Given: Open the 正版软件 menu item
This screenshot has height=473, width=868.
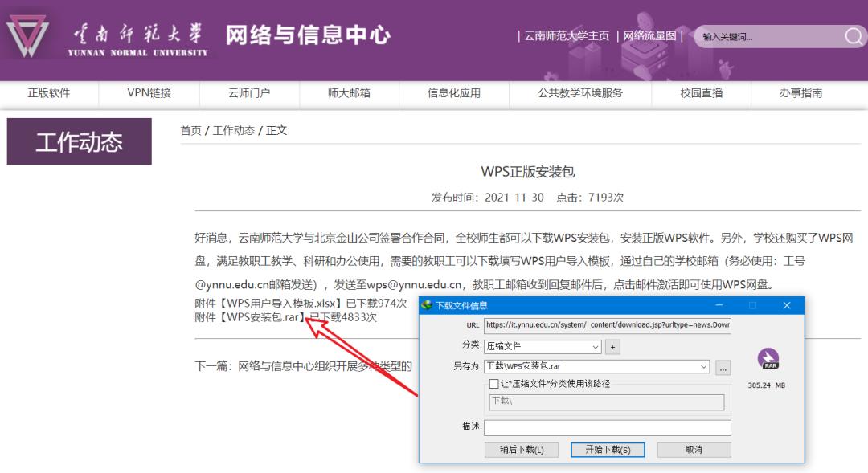Looking at the screenshot, I should click(49, 93).
